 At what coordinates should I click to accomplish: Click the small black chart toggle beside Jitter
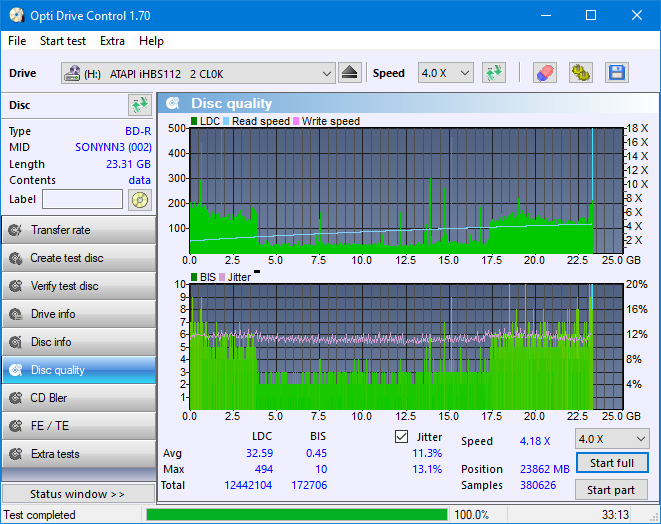point(257,272)
